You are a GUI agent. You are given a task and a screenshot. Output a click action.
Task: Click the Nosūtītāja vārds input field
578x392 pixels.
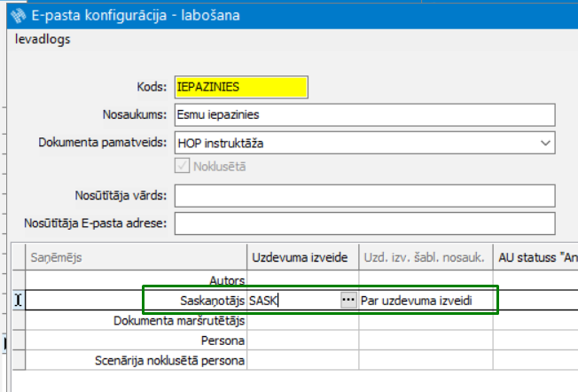[x=365, y=196]
